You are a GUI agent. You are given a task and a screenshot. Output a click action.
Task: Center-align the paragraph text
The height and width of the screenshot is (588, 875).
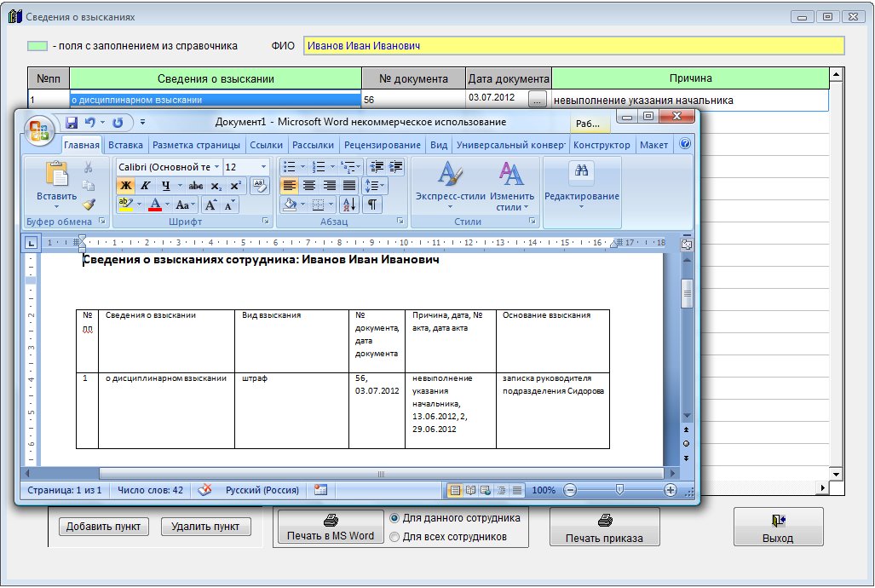point(309,186)
